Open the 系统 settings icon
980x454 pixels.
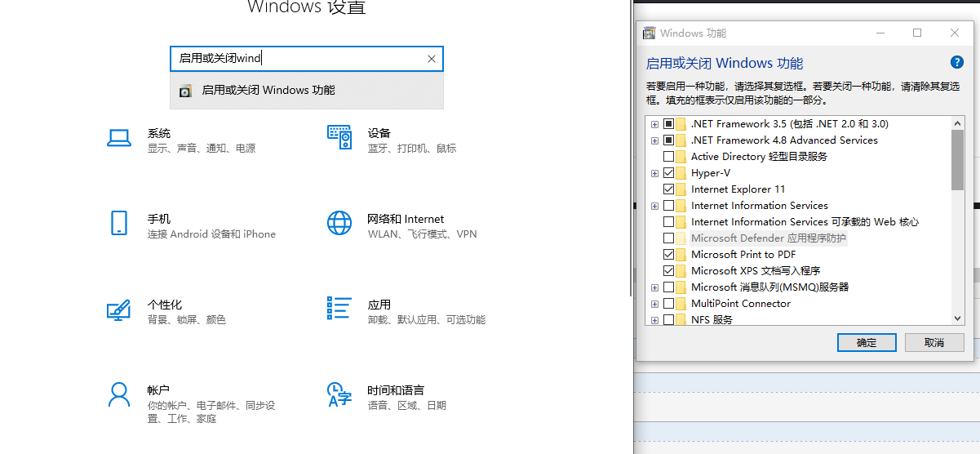tap(119, 138)
